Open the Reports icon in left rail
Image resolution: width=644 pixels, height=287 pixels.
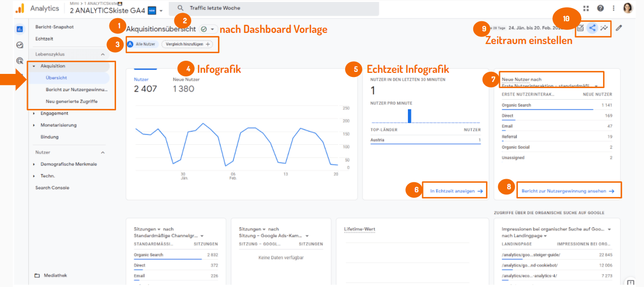point(20,29)
